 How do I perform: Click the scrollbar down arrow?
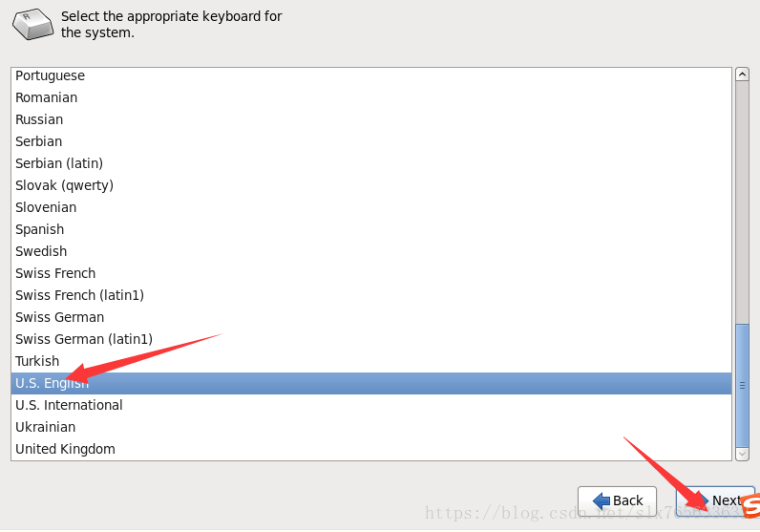click(742, 453)
